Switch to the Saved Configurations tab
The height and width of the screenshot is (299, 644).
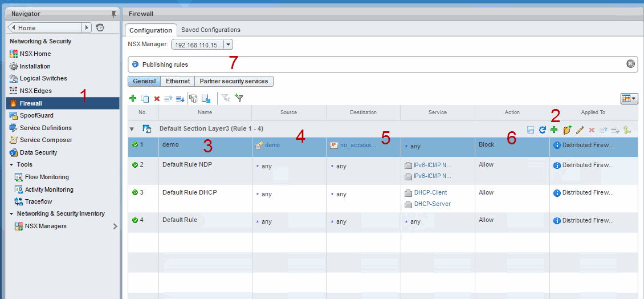point(210,30)
